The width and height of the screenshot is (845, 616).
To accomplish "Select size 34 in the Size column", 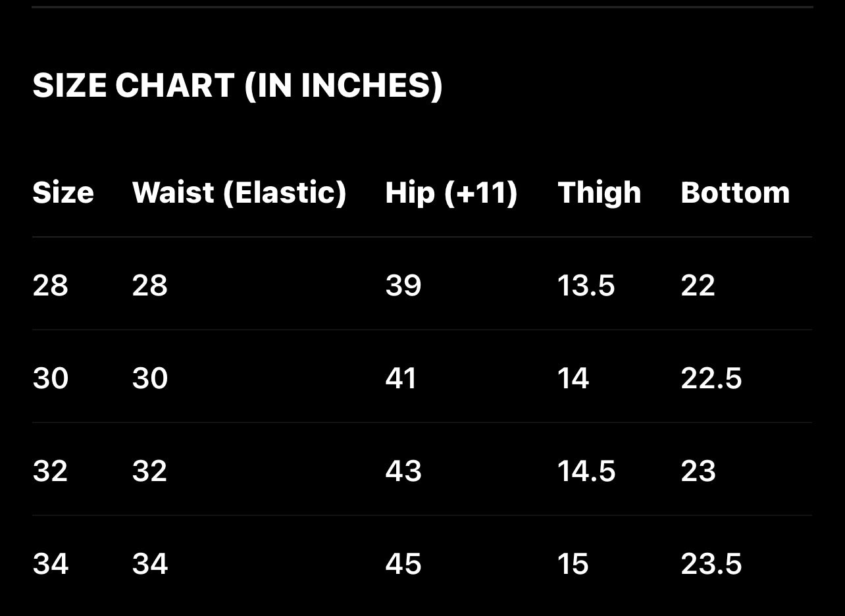I will (x=50, y=564).
